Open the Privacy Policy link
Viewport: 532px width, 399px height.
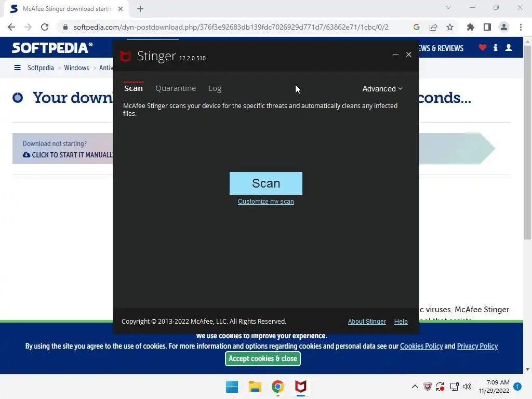pyautogui.click(x=477, y=346)
